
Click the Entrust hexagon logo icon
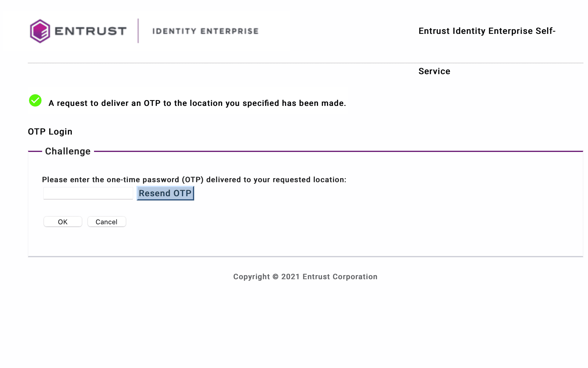coord(40,31)
